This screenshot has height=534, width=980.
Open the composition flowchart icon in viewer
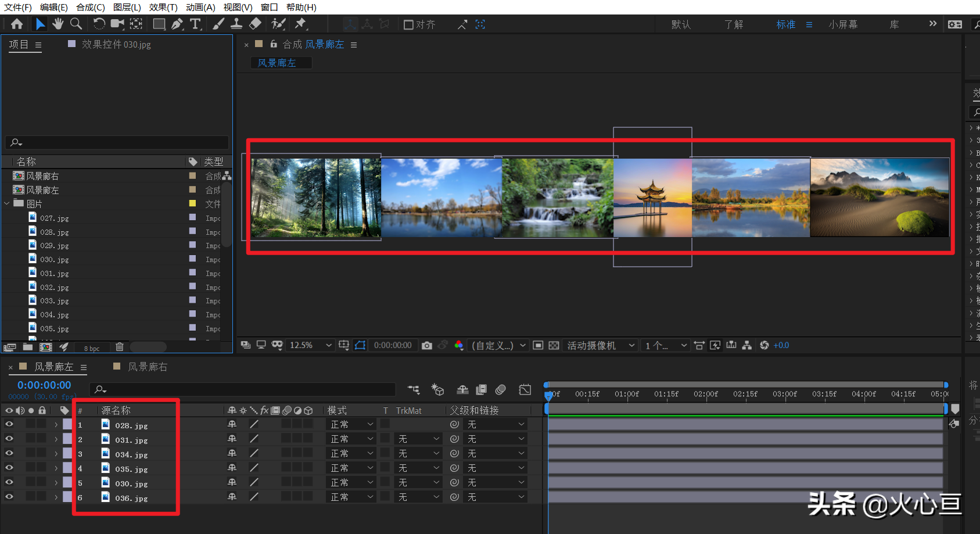(x=747, y=345)
